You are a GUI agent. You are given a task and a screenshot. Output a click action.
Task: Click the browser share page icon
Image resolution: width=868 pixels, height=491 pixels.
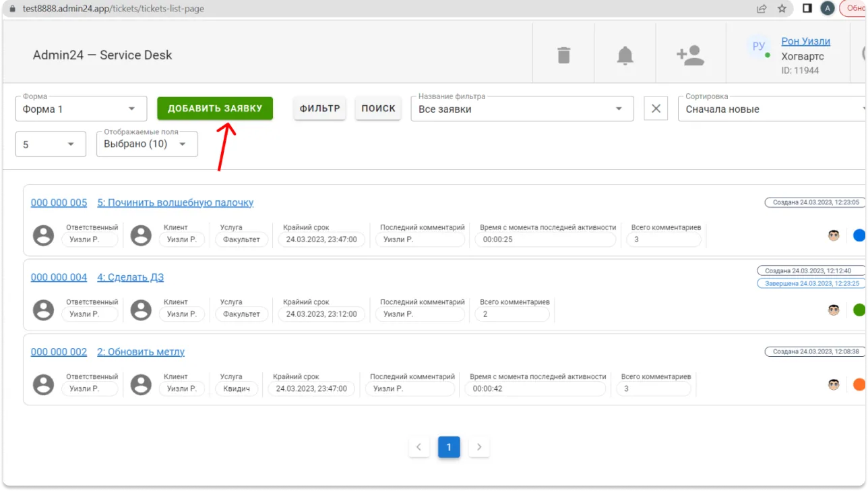[x=762, y=9]
